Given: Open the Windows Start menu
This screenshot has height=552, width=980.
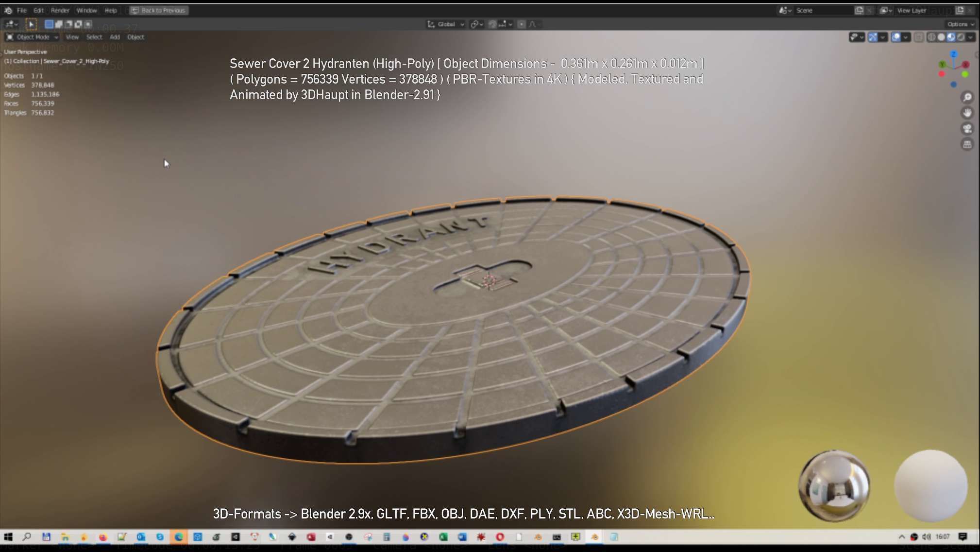Looking at the screenshot, I should (x=8, y=537).
